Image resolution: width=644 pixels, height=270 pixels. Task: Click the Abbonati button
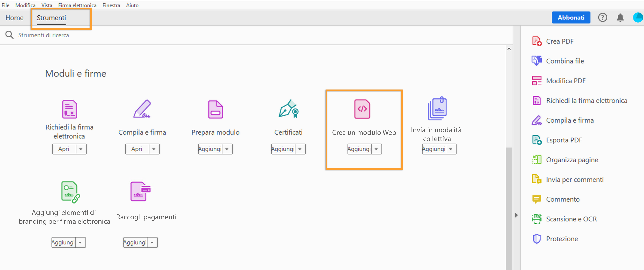(x=571, y=17)
